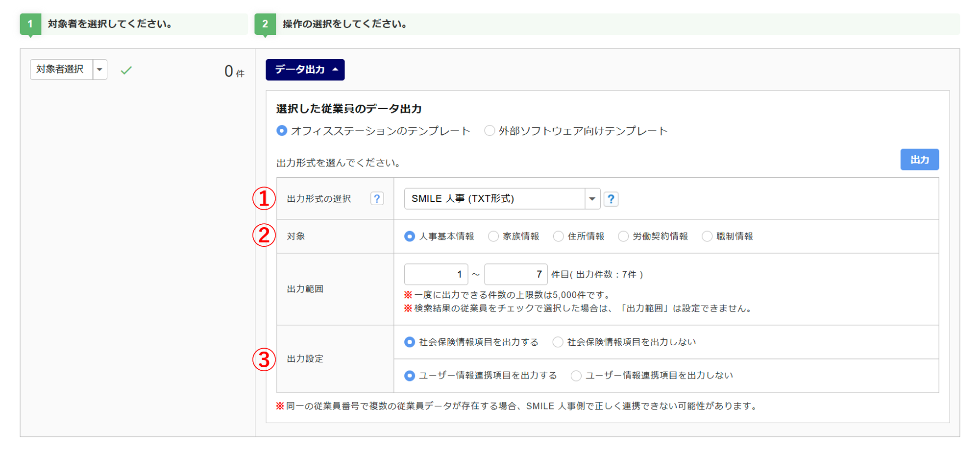This screenshot has height=451, width=980.
Task: Open the 対象者選択 dropdown arrow
Action: pyautogui.click(x=100, y=70)
